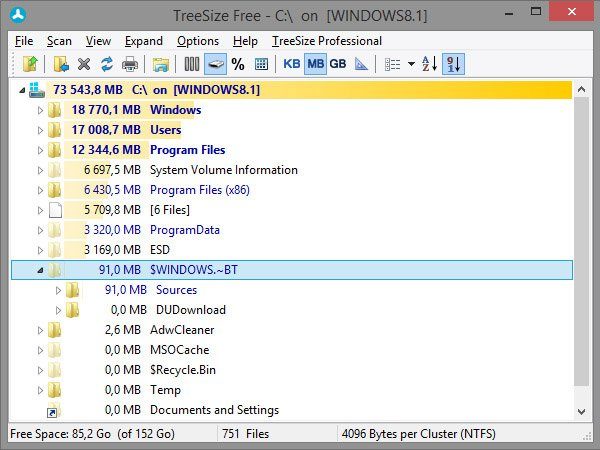Show sizes in KB
600x450 pixels.
pyautogui.click(x=292, y=64)
